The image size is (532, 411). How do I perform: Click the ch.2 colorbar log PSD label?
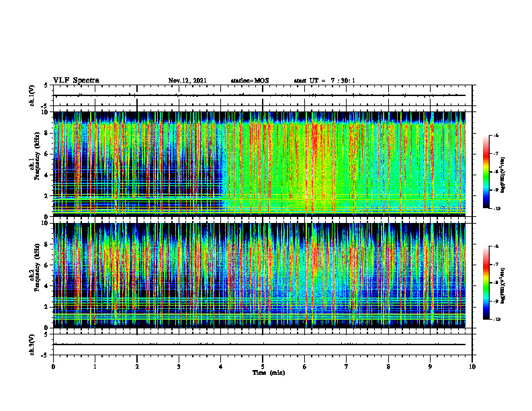tap(503, 285)
